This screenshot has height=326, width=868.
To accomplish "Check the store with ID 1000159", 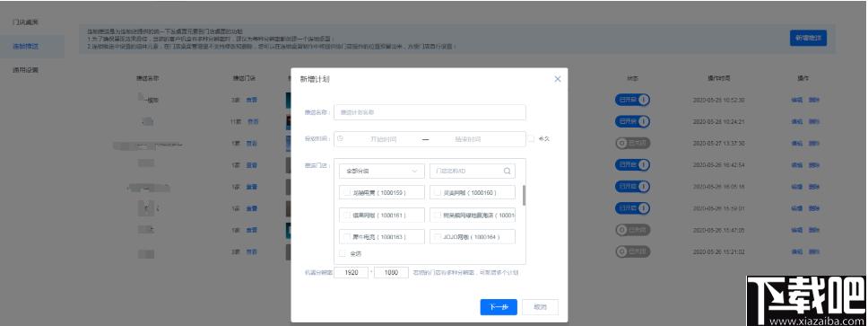I will coord(347,192).
